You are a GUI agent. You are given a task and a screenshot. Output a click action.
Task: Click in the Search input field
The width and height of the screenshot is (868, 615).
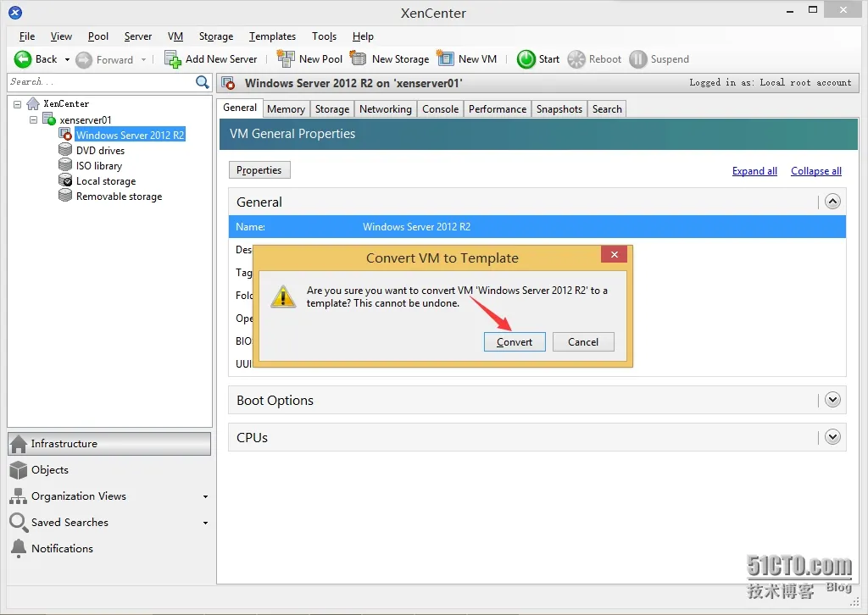[101, 82]
